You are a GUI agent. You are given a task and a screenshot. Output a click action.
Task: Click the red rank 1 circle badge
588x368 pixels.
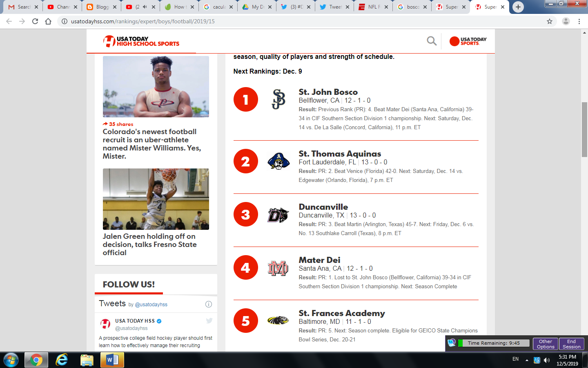click(x=246, y=99)
